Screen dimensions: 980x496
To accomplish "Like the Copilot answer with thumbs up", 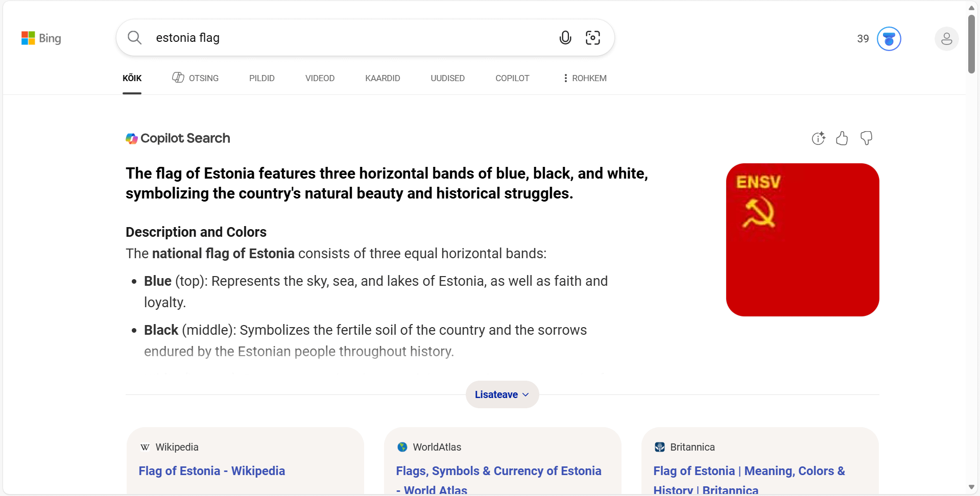I will tap(842, 138).
